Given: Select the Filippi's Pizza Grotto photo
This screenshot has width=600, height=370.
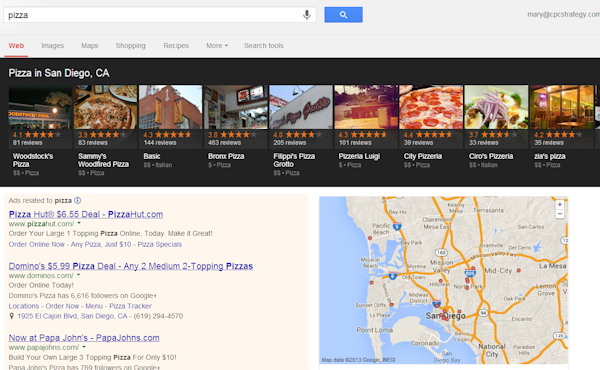Looking at the screenshot, I should click(301, 107).
